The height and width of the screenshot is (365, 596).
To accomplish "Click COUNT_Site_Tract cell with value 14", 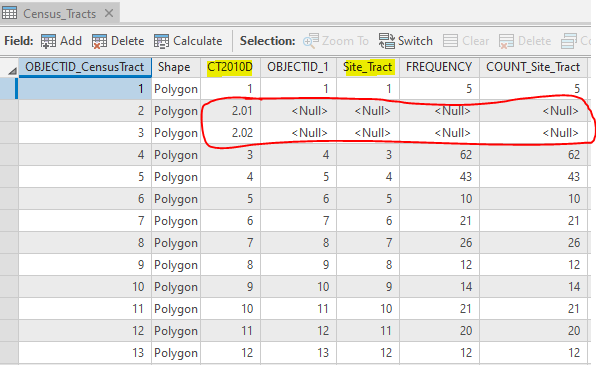I will 533,287.
